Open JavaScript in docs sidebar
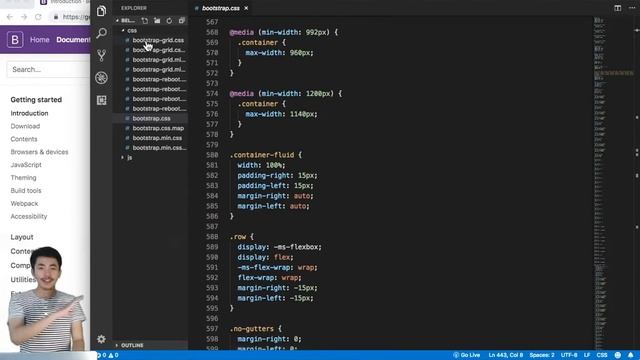 [x=26, y=165]
